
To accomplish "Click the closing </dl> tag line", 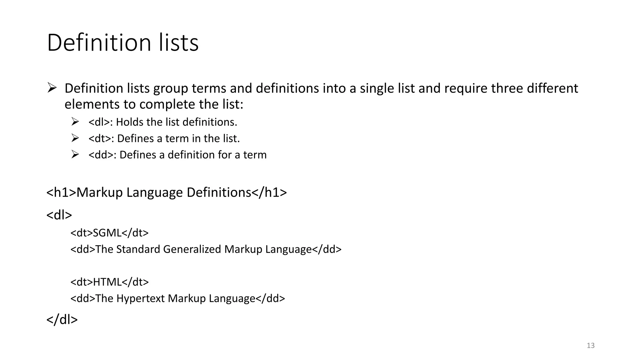I will point(62,319).
